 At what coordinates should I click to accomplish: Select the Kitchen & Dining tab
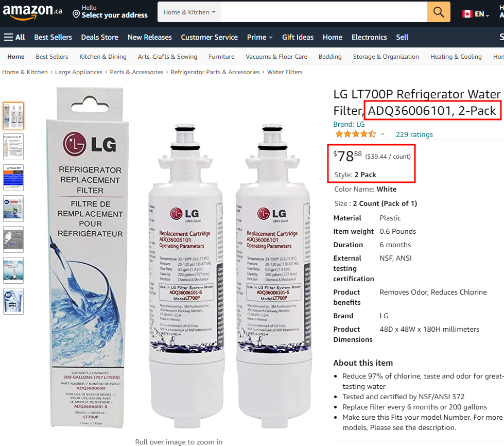103,57
